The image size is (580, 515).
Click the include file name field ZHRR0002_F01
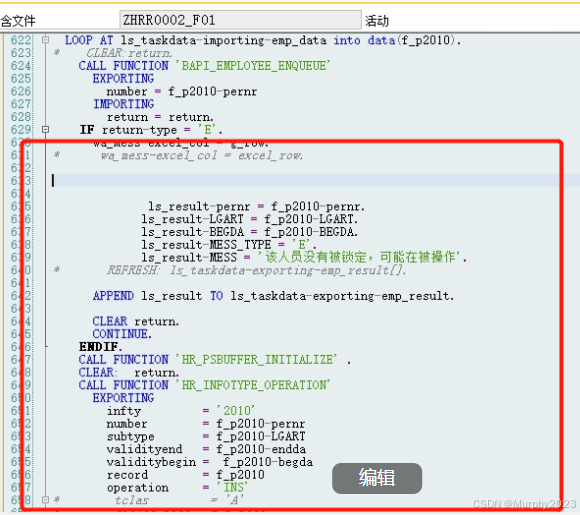[240, 20]
